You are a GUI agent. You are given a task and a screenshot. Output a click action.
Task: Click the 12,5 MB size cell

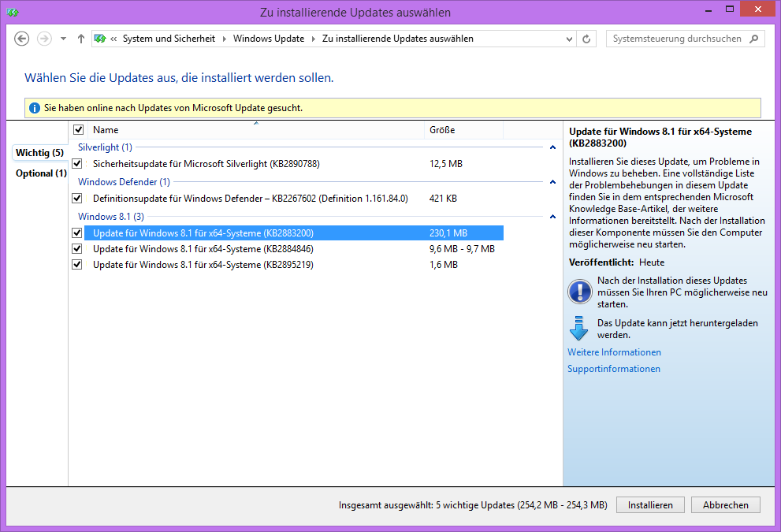pyautogui.click(x=446, y=163)
